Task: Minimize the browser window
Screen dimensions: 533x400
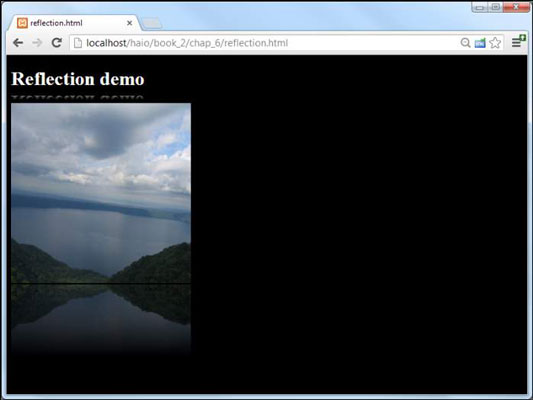Action: [x=480, y=7]
